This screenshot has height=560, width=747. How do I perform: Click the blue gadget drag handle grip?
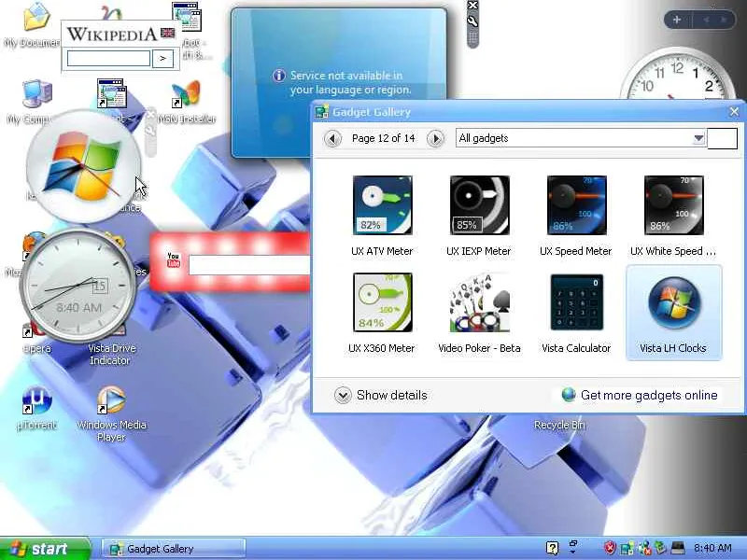(x=472, y=38)
